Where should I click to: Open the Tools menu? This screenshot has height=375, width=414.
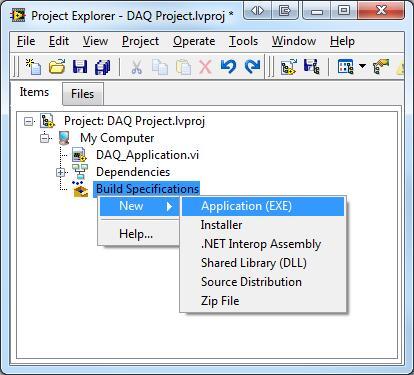(243, 41)
